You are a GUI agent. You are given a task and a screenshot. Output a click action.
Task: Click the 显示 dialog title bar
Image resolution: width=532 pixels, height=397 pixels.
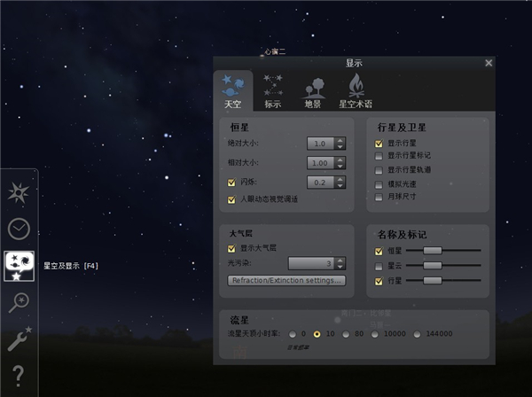tap(354, 63)
